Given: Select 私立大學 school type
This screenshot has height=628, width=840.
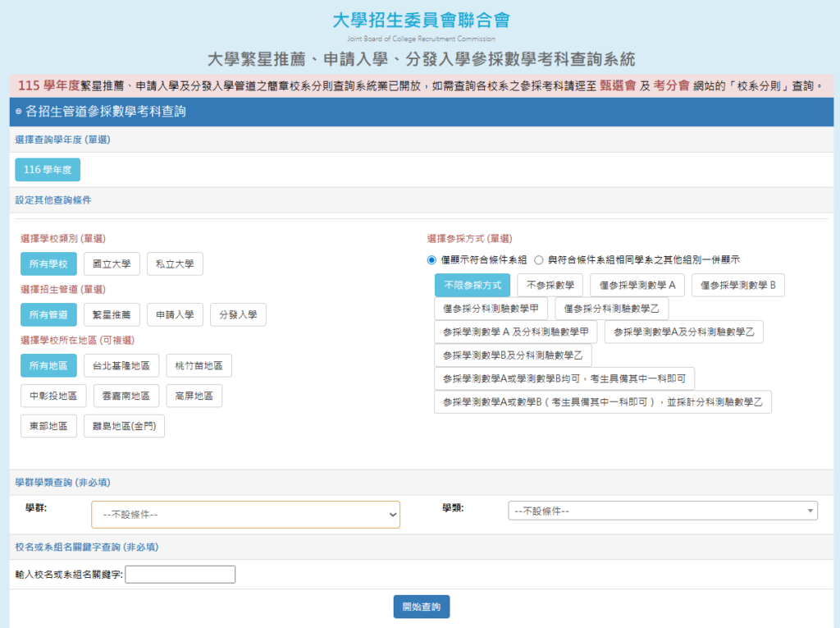Looking at the screenshot, I should (174, 264).
